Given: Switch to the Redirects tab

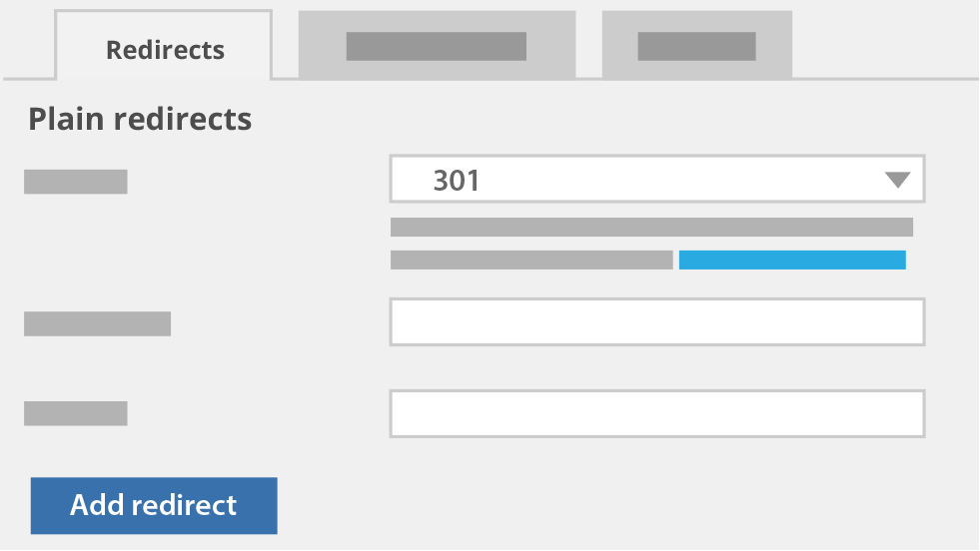Looking at the screenshot, I should click(164, 45).
